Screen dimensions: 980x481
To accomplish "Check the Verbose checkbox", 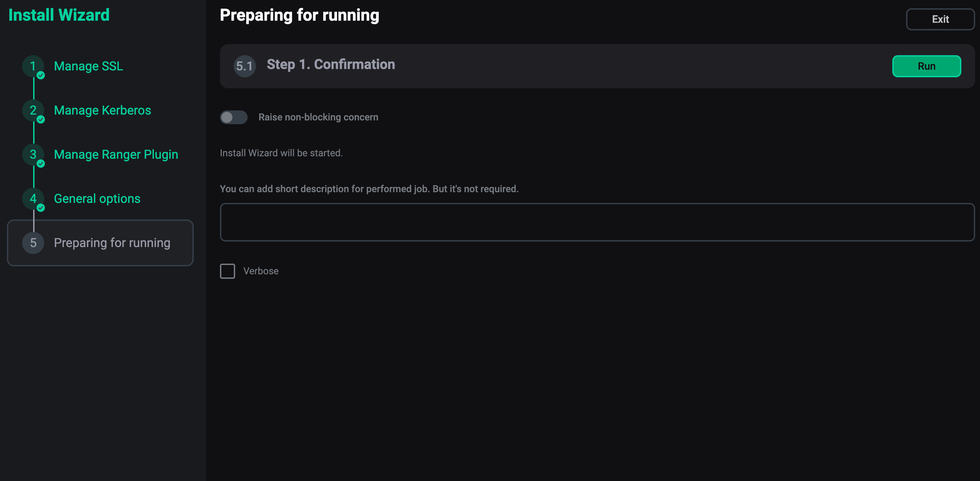I will click(228, 271).
